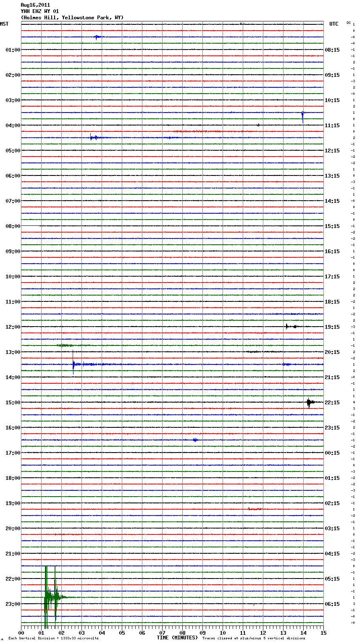Click the DC column header

(x=349, y=23)
